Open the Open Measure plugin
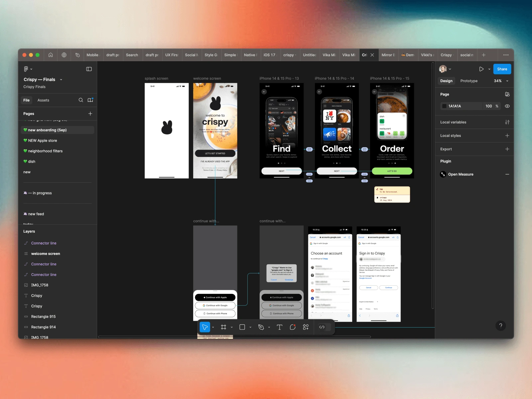The image size is (532, 399). click(461, 174)
